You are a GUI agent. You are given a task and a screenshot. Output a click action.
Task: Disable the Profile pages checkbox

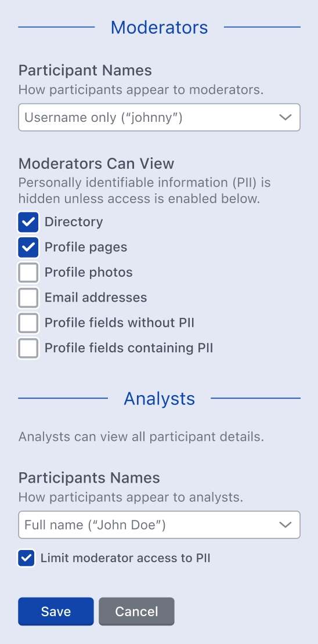[x=28, y=247]
